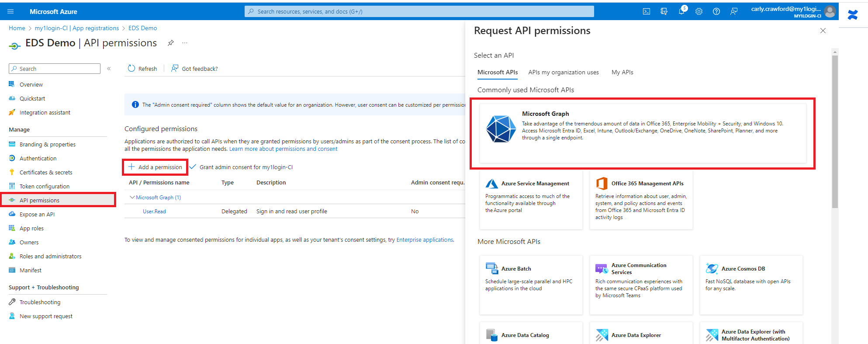
Task: Click Got feedback? in the toolbar
Action: [195, 69]
